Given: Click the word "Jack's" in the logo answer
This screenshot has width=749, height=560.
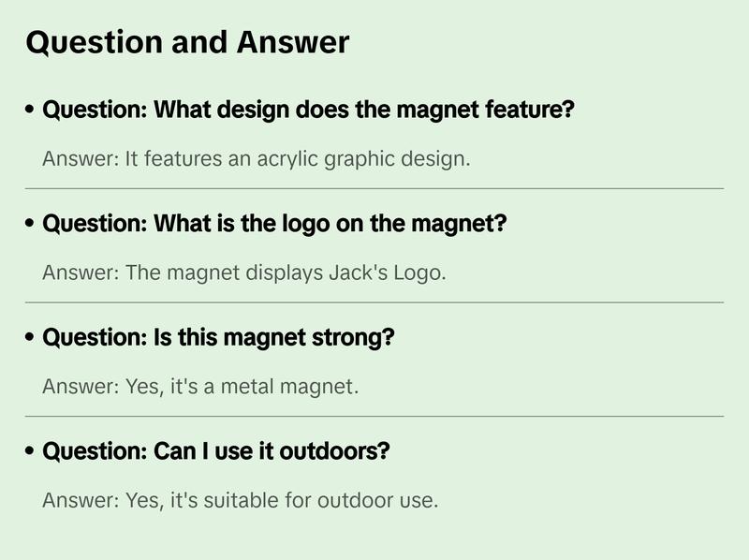Looking at the screenshot, I should point(355,273).
